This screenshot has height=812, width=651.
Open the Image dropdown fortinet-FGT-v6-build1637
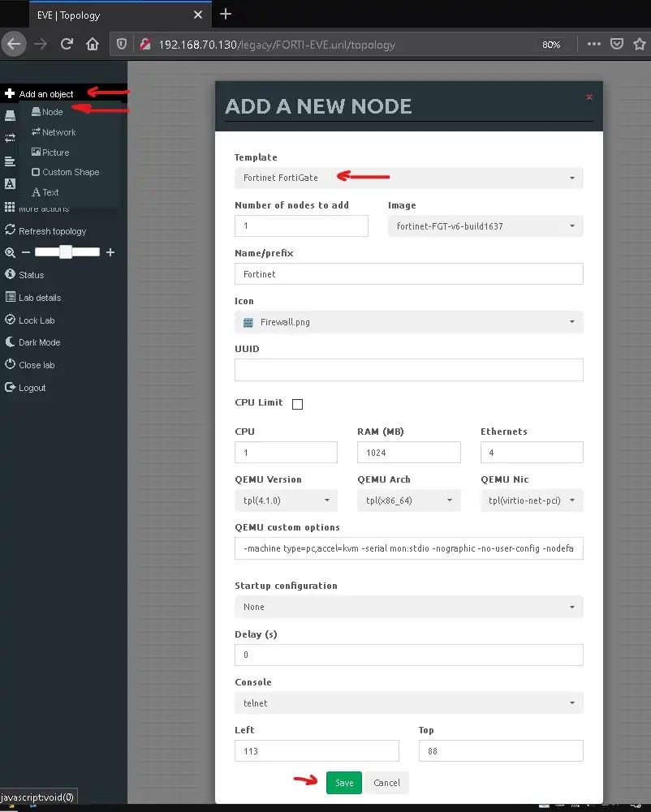485,226
